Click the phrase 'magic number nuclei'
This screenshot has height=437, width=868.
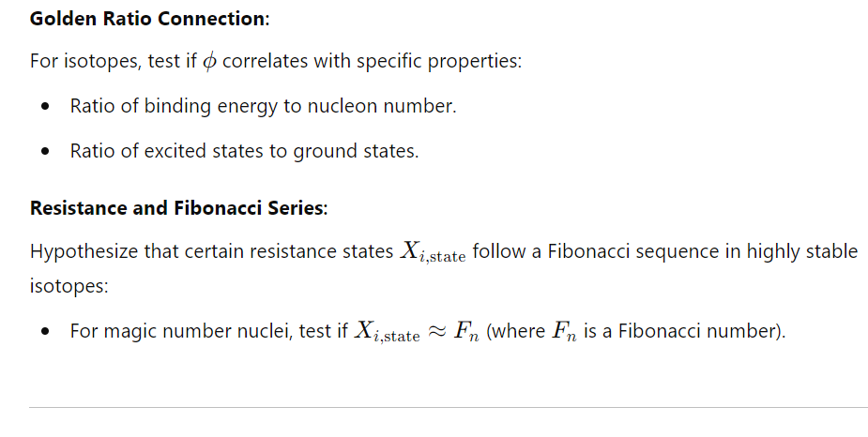coord(198,331)
